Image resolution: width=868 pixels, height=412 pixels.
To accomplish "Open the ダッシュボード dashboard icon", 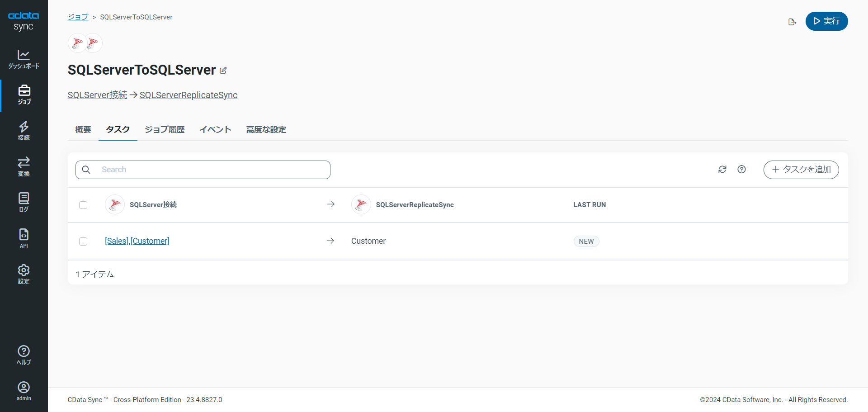I will pyautogui.click(x=24, y=59).
